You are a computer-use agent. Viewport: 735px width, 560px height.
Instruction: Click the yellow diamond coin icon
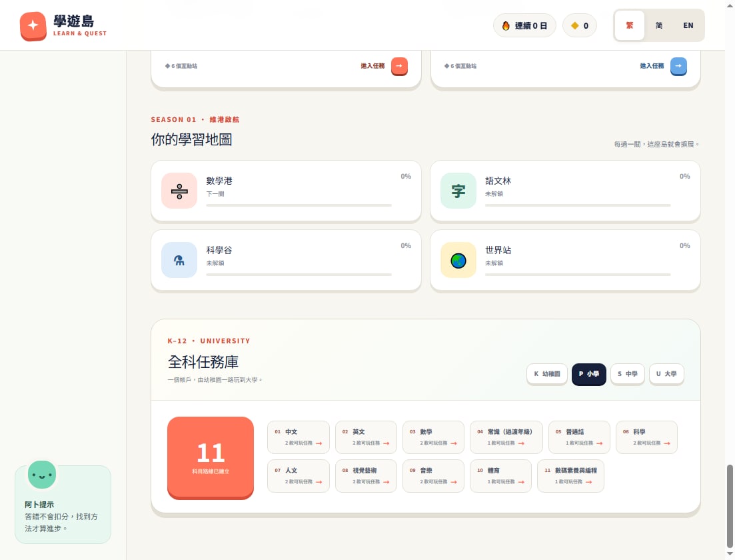point(574,26)
